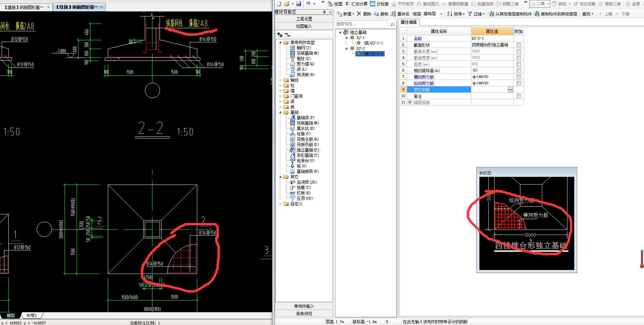644x325 pixels.
Task: Click the 绘图输入 navigation button
Action: pos(304,26)
